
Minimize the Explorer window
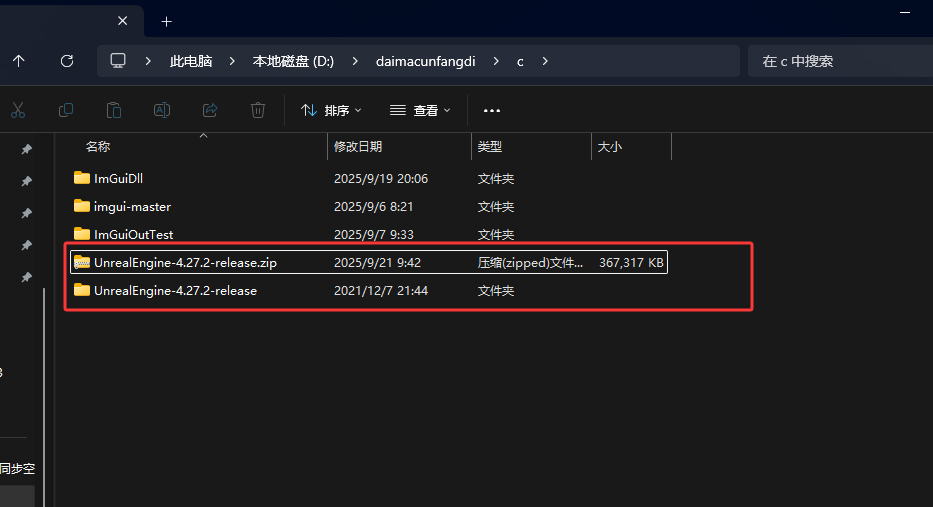[905, 12]
